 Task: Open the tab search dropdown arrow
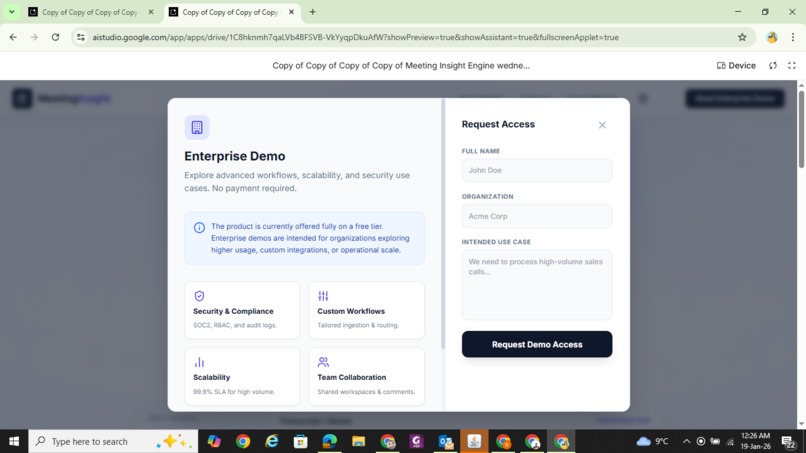tap(11, 12)
